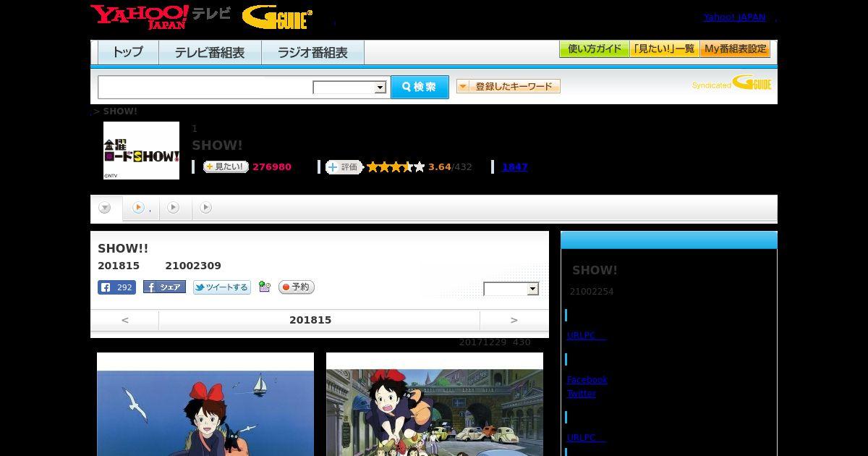868x456 pixels.
Task: Switch to the トップ tab
Action: [128, 52]
